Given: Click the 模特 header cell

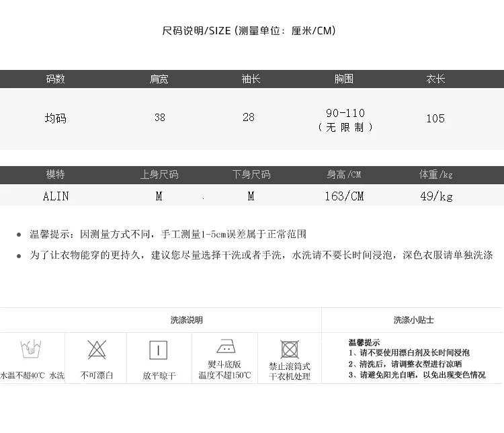Looking at the screenshot, I should (x=55, y=174).
